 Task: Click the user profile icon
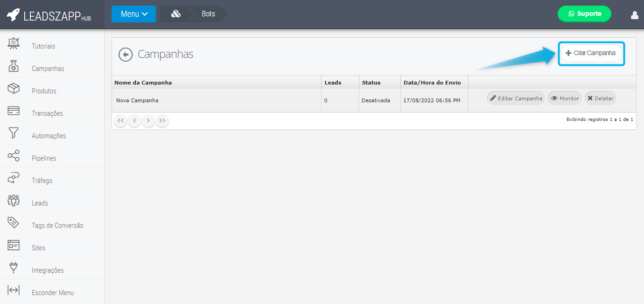pos(634,15)
